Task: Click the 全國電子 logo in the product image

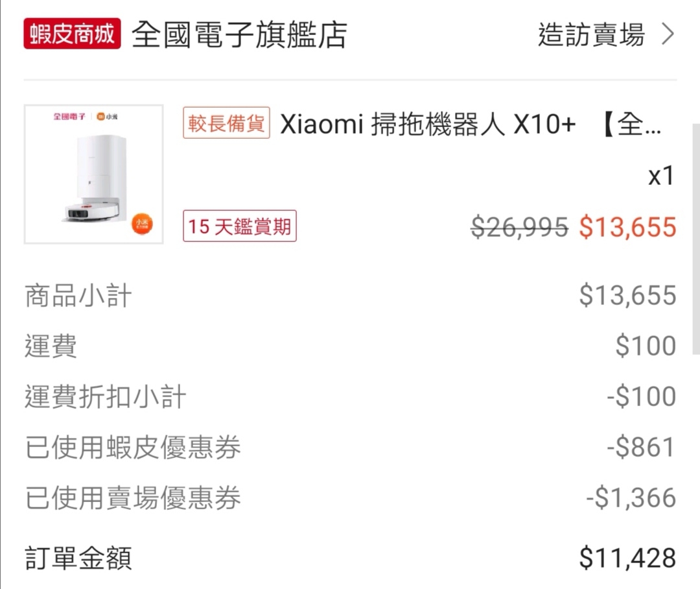Action: (x=69, y=117)
